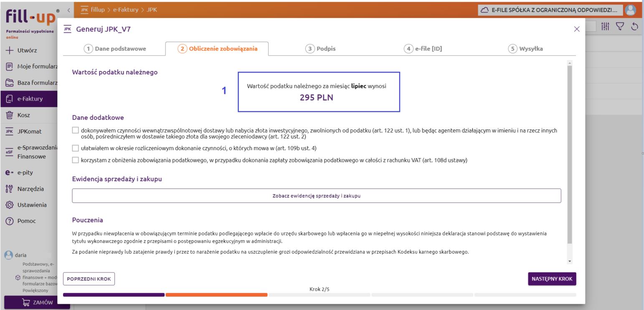Close the Generuj JPK_V7 dialog

(577, 29)
